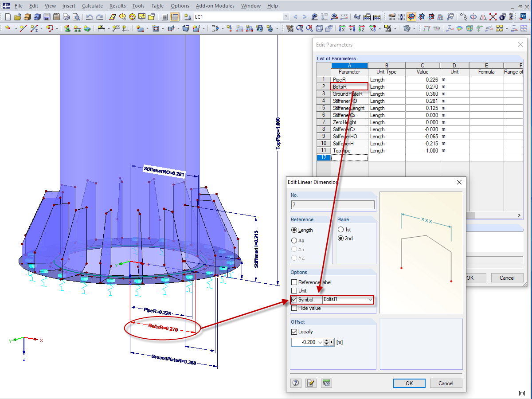The image size is (532, 399).
Task: Click the View in Y direction icon
Action: click(352, 28)
